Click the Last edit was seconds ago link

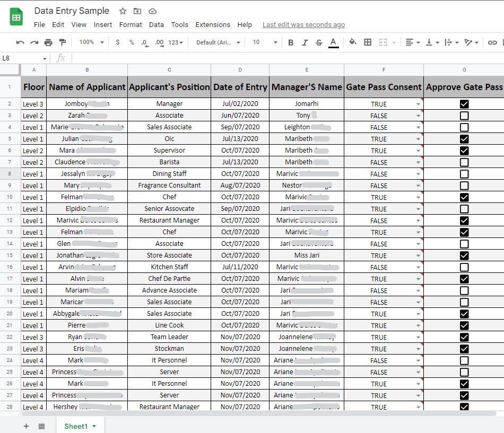(x=304, y=25)
